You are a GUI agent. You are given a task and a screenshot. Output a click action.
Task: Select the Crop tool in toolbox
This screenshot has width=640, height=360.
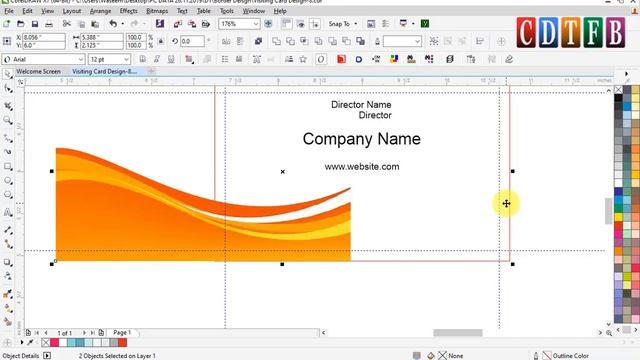point(8,106)
